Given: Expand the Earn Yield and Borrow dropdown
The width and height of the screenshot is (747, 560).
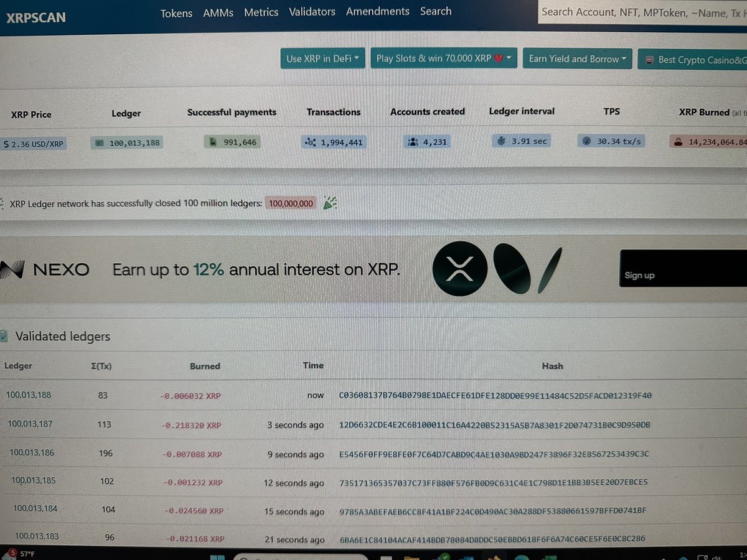Looking at the screenshot, I should click(x=578, y=59).
